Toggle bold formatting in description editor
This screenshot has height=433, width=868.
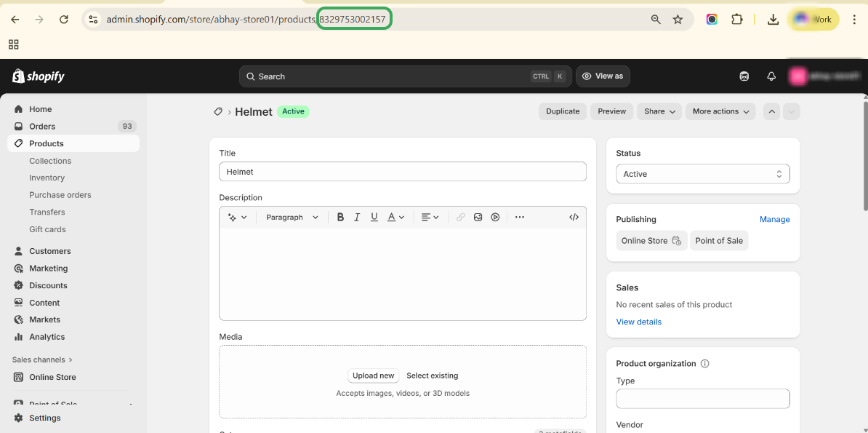(340, 217)
